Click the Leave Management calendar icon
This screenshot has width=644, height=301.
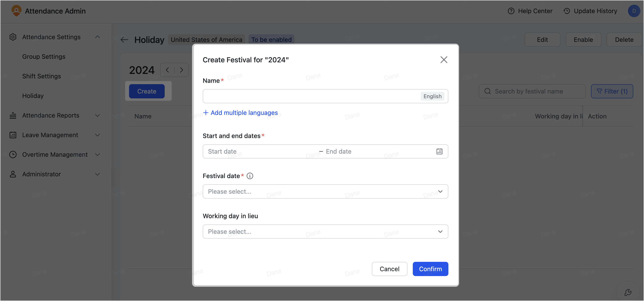[x=13, y=135]
